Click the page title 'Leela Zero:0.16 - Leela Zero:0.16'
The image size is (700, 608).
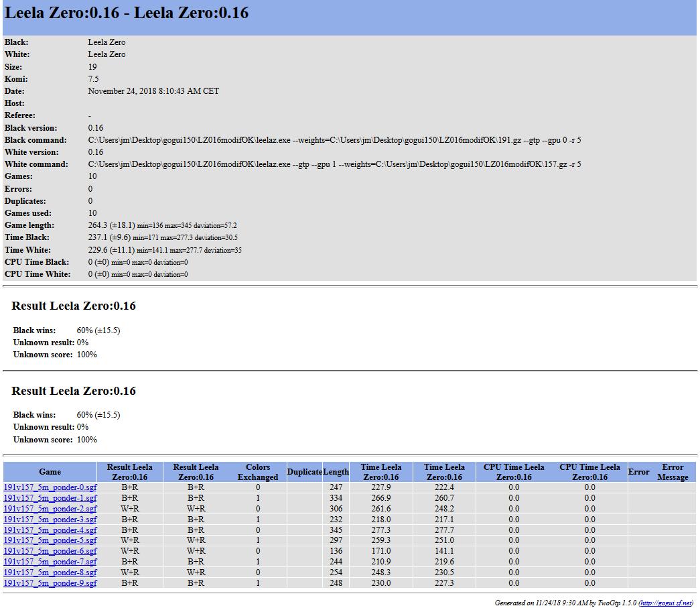pyautogui.click(x=127, y=13)
